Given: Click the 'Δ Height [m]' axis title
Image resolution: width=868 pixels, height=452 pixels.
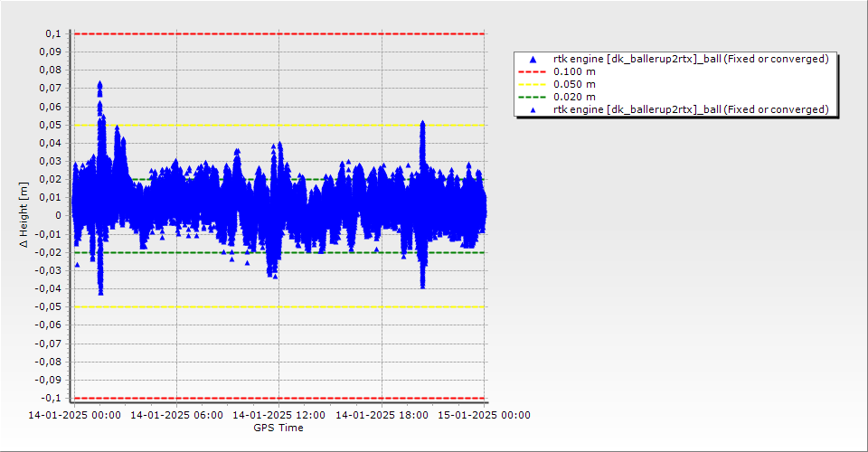Looking at the screenshot, I should coord(24,214).
